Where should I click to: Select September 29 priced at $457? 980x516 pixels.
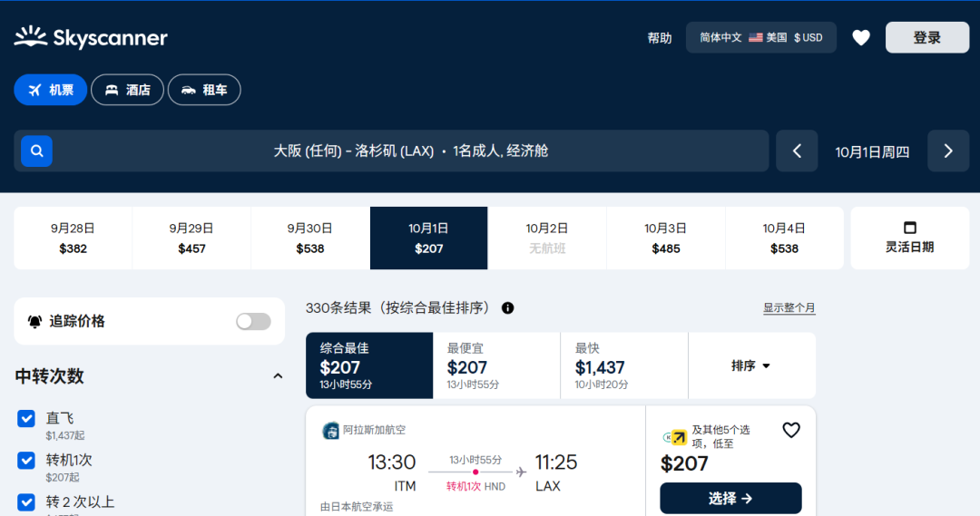coord(191,238)
